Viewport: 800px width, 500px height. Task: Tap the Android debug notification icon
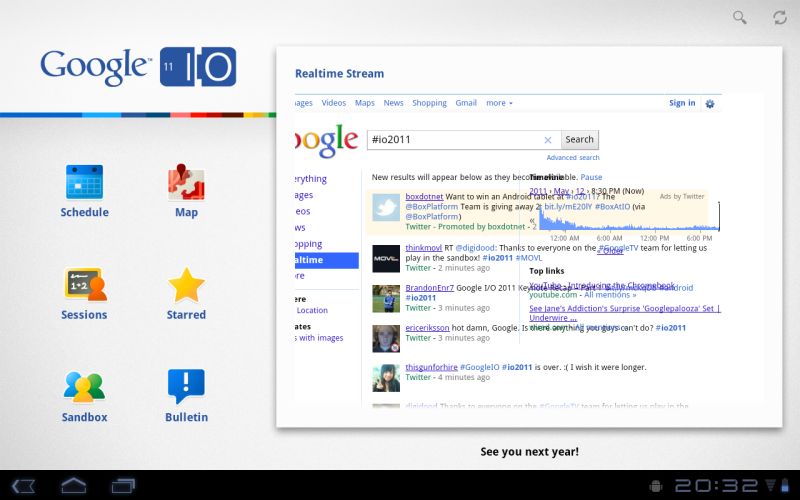[657, 486]
